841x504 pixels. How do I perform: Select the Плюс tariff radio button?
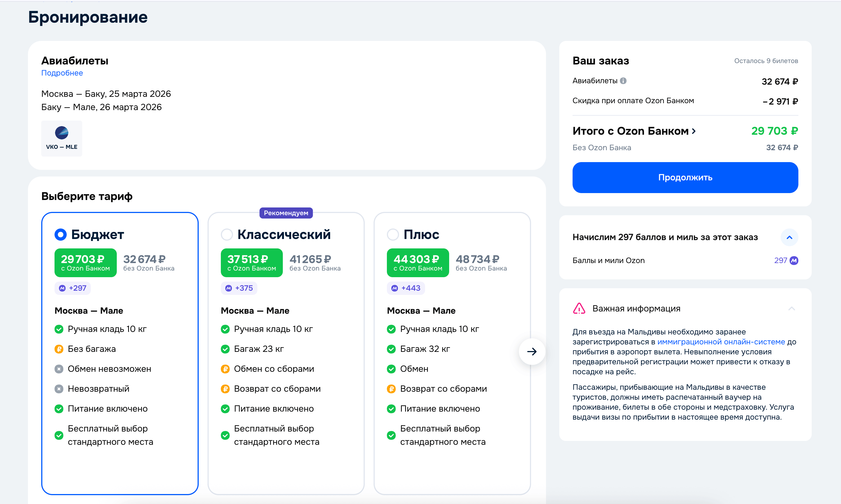click(393, 235)
